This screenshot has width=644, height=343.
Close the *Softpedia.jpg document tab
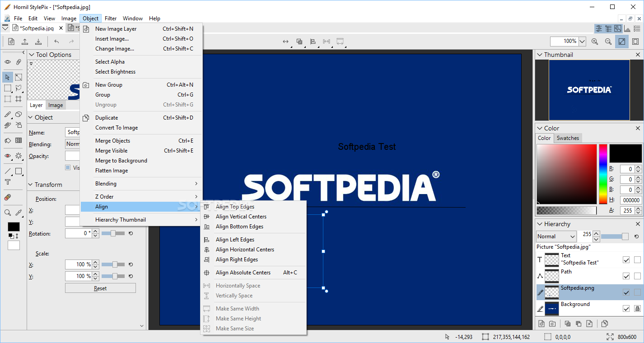[x=61, y=28]
